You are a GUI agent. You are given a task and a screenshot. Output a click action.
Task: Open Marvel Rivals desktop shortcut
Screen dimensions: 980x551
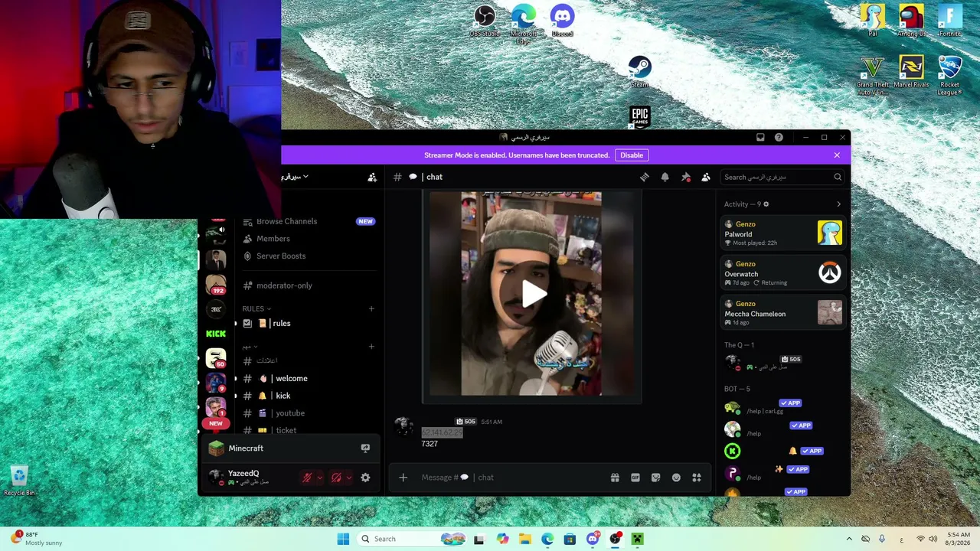(x=911, y=72)
